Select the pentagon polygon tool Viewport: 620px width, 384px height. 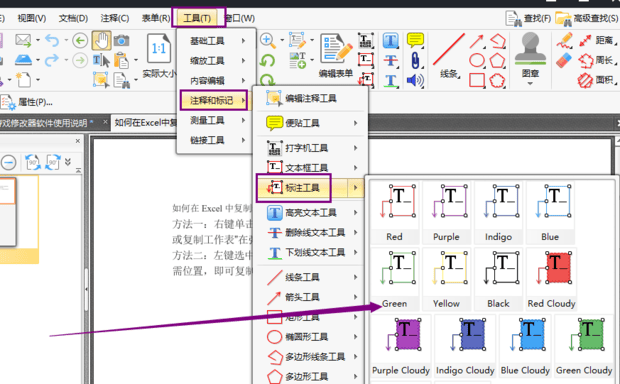tap(497, 61)
